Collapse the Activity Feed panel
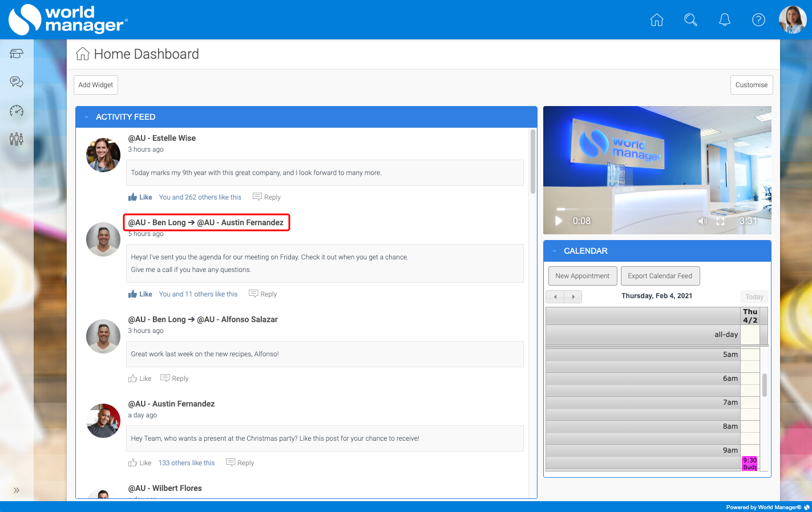Image resolution: width=812 pixels, height=512 pixels. pos(87,117)
